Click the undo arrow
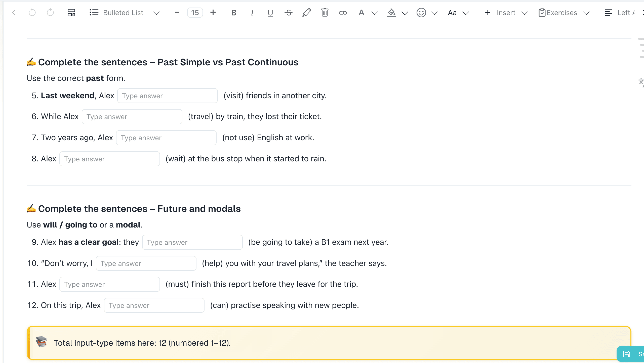The width and height of the screenshot is (644, 363). click(x=32, y=13)
